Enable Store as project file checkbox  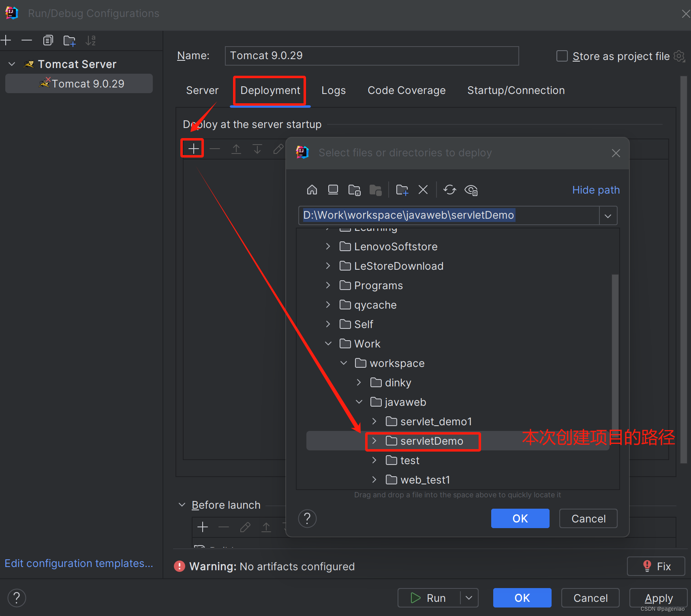coord(562,56)
